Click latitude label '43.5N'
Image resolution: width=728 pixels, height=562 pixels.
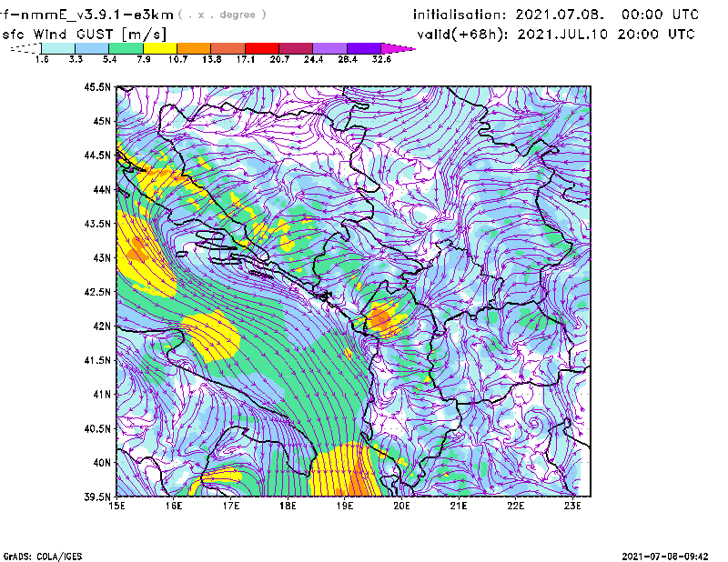tap(97, 223)
